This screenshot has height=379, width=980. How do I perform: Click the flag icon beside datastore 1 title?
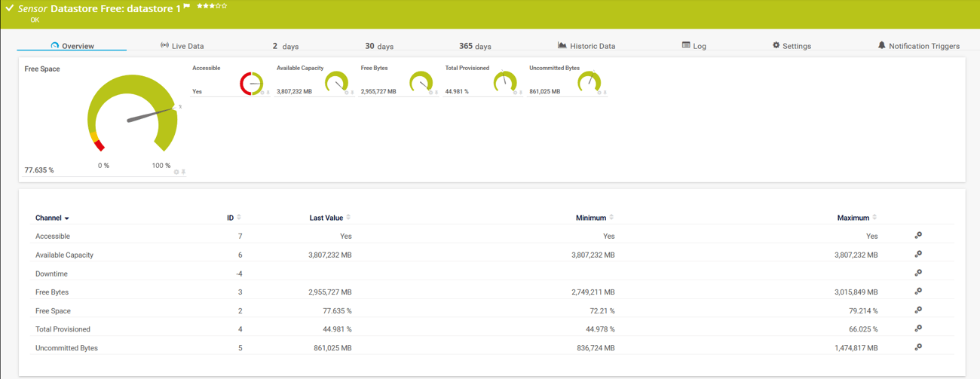coord(187,7)
